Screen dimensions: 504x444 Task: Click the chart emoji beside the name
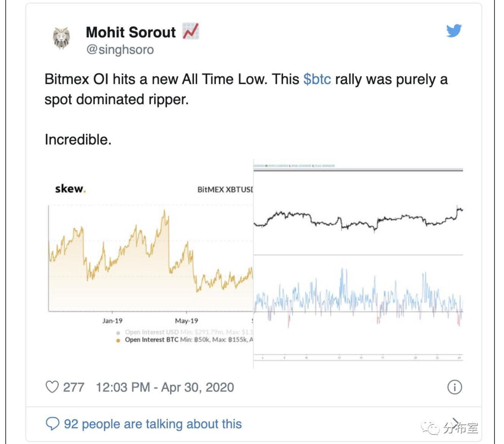coord(190,32)
